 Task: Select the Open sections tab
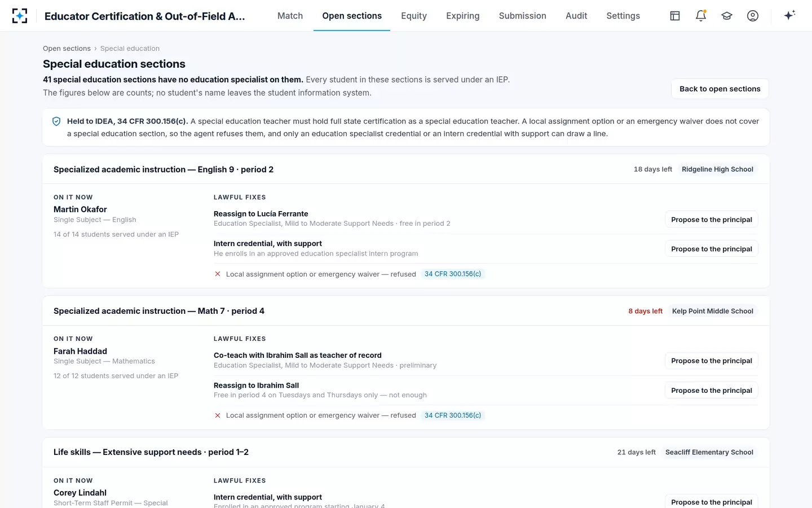click(352, 16)
